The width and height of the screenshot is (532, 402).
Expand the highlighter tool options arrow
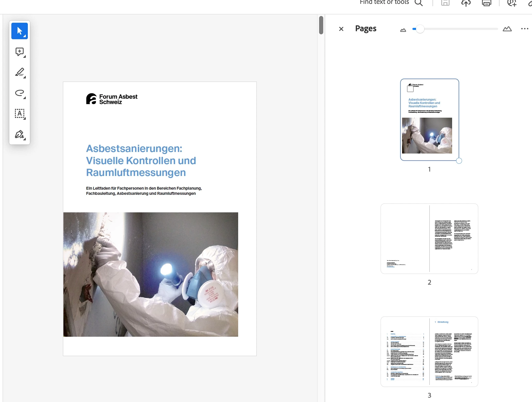coord(25,77)
